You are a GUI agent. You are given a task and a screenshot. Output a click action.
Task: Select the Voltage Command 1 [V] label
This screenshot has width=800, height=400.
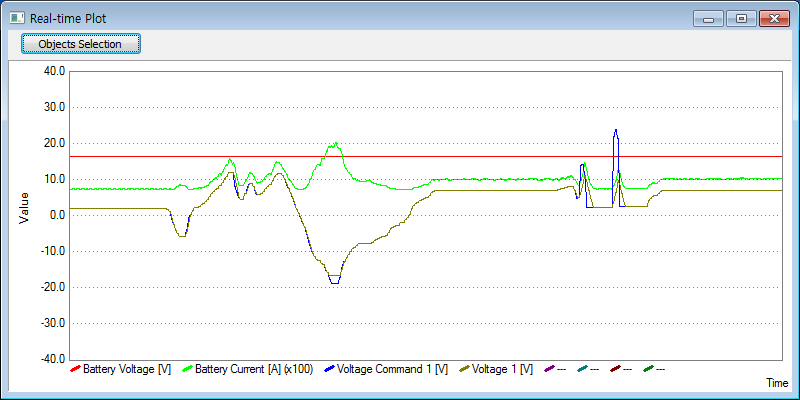pos(392,369)
